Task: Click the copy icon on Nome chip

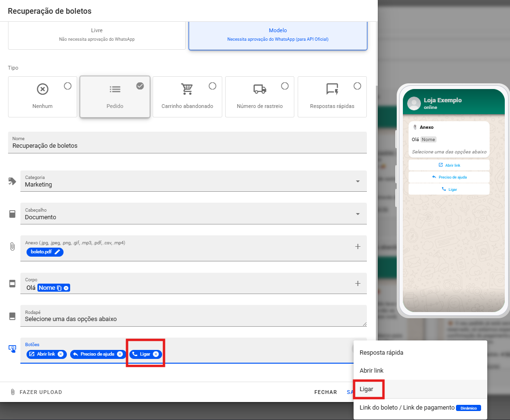Action: [59, 288]
